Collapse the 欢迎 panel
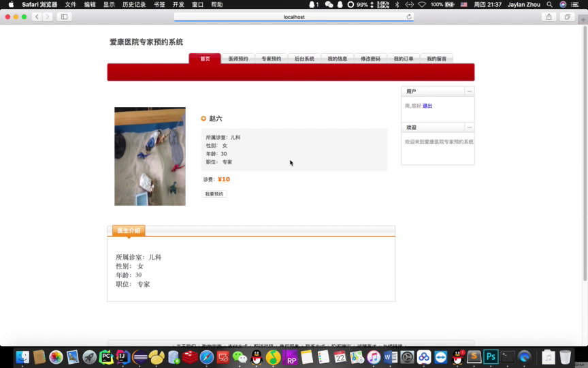Screen dimensions: 588x368 [469, 127]
